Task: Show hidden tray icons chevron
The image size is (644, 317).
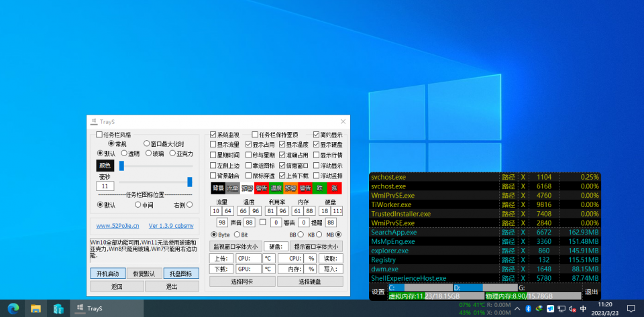Action: tap(516, 309)
